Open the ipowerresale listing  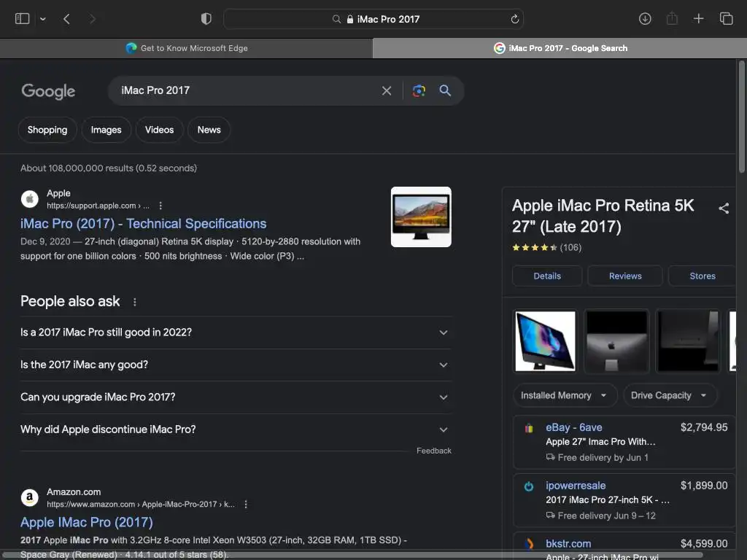576,485
